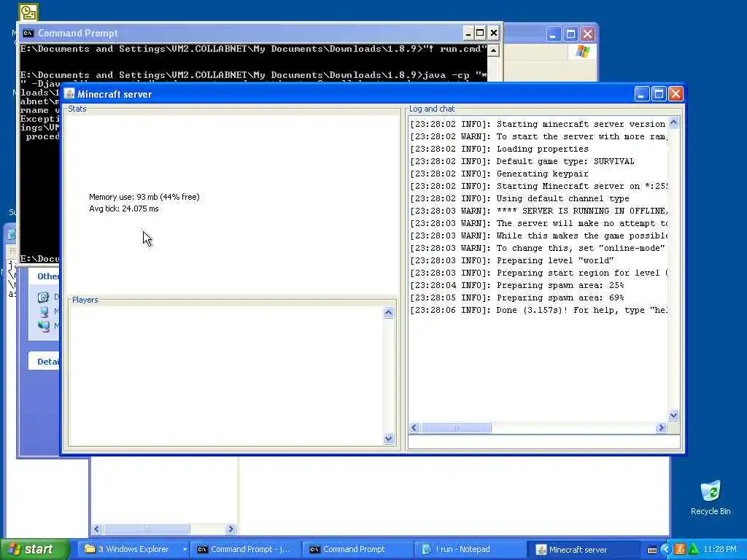Minimize the Command Prompt window

(x=468, y=34)
